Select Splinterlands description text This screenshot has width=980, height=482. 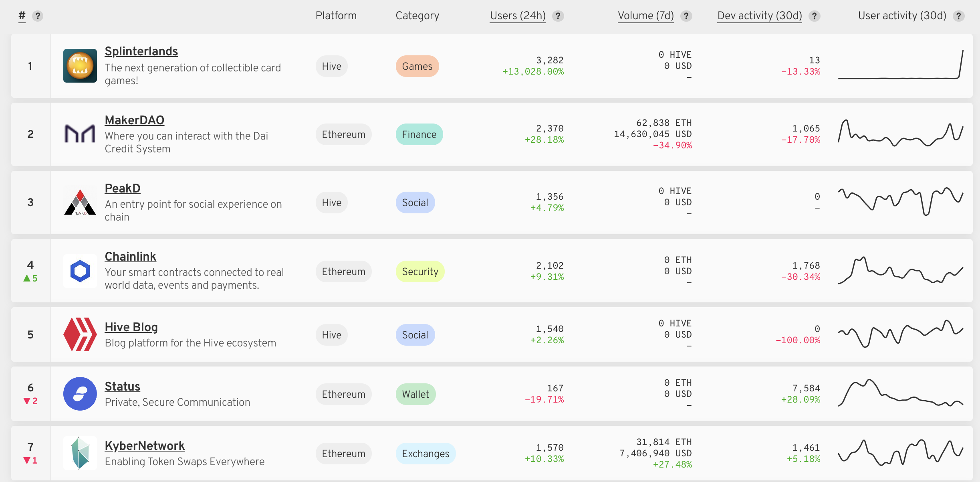[x=193, y=74]
